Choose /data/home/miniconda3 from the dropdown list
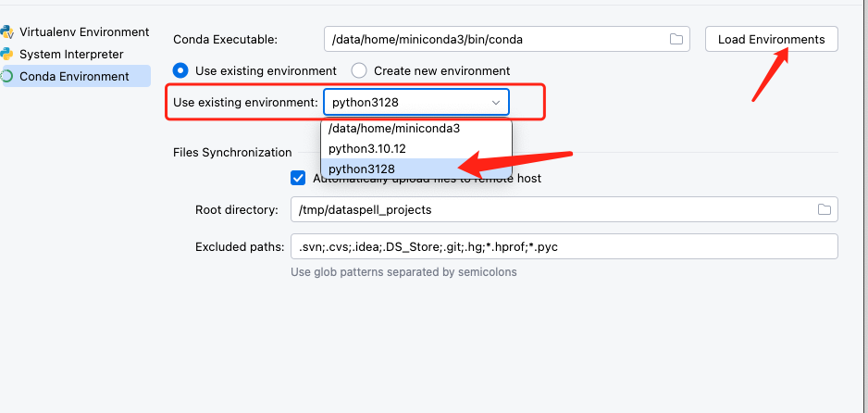 click(x=394, y=129)
